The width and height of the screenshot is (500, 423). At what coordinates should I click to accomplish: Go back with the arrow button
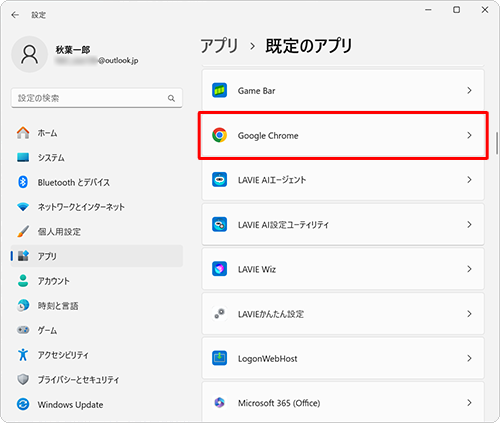click(x=15, y=15)
